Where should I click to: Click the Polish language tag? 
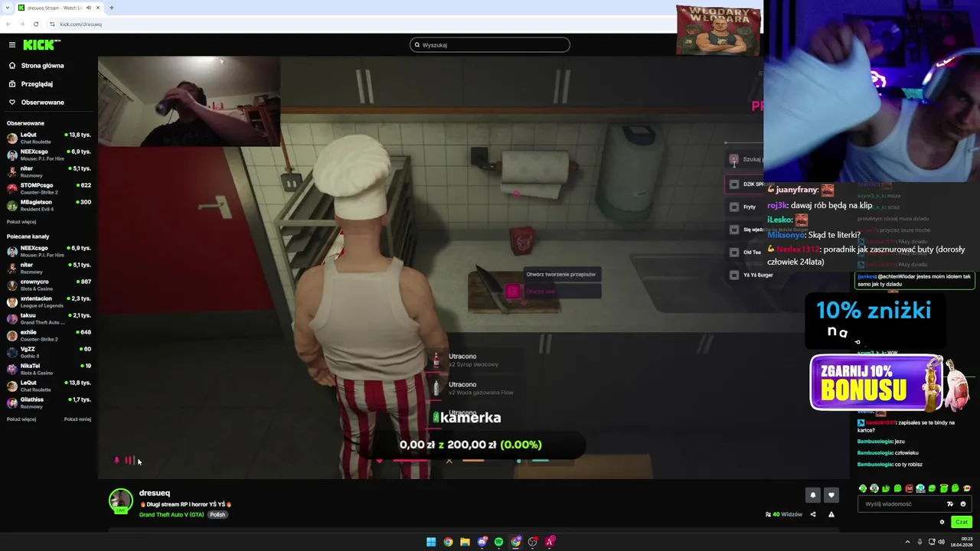(x=218, y=515)
